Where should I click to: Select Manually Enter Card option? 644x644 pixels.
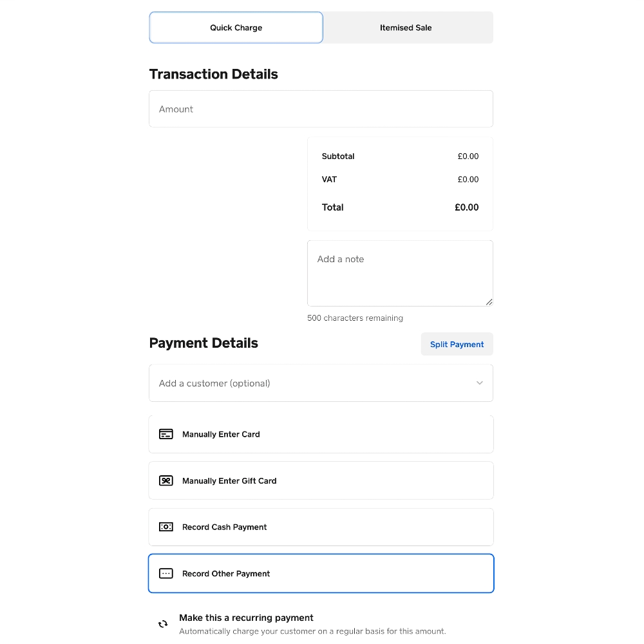(321, 434)
